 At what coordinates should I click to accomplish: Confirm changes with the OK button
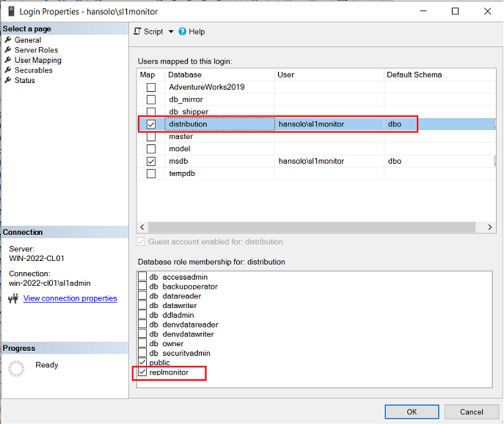pos(412,412)
